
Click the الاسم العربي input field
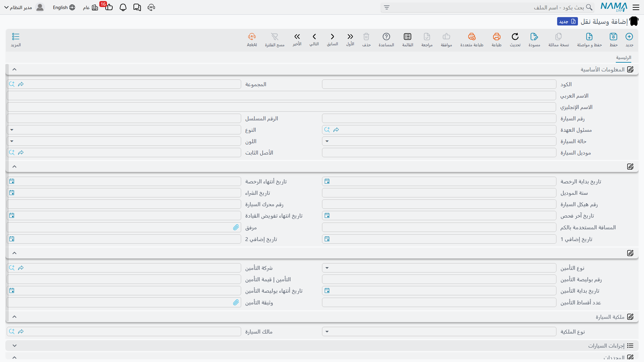click(281, 96)
